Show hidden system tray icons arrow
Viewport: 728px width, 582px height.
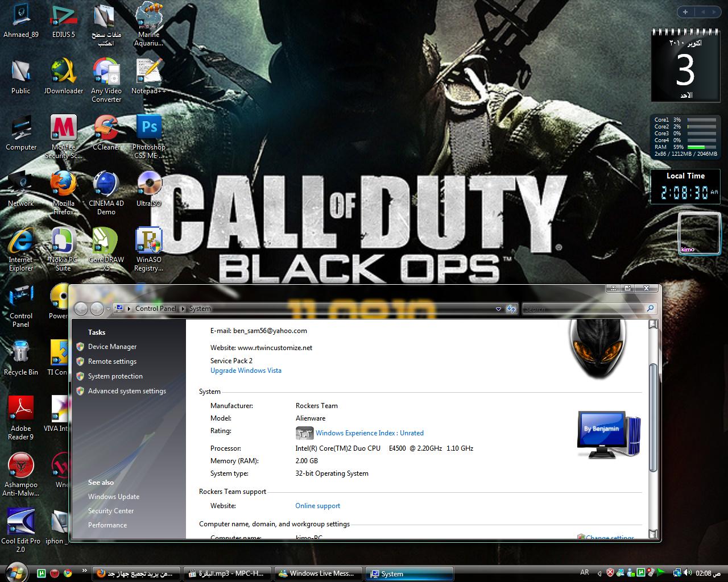(x=599, y=573)
